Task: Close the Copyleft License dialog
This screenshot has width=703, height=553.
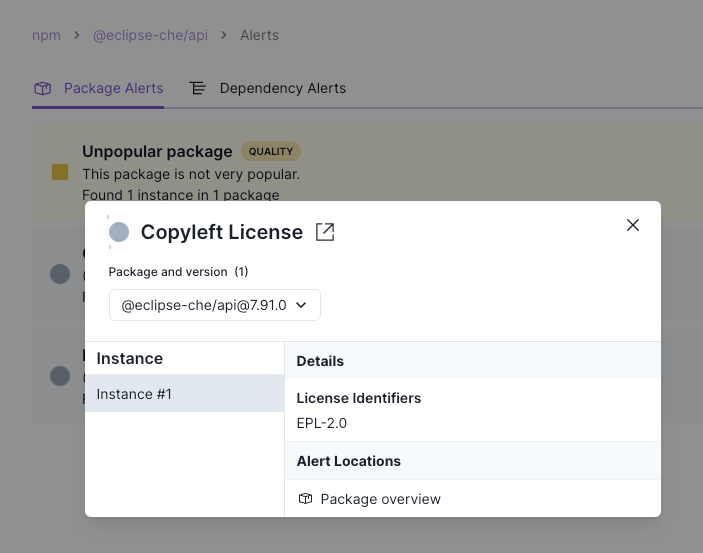Action: pos(633,225)
